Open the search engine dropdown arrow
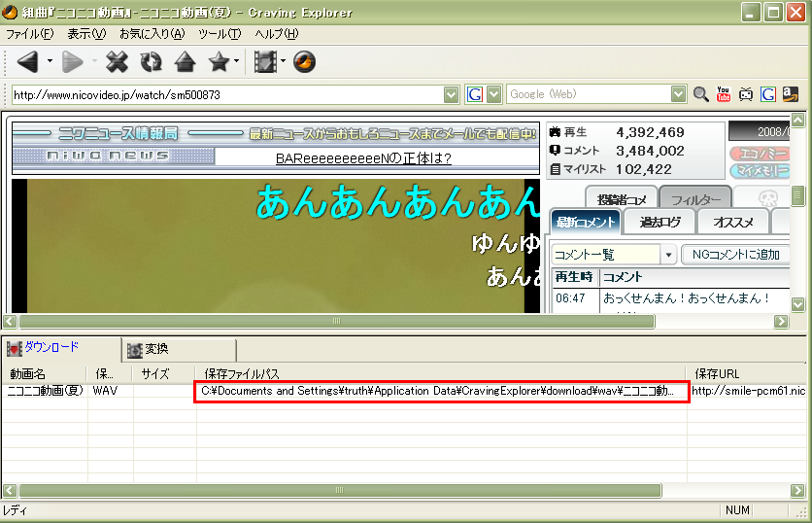Viewport: 812px width, 523px height. pos(494,94)
